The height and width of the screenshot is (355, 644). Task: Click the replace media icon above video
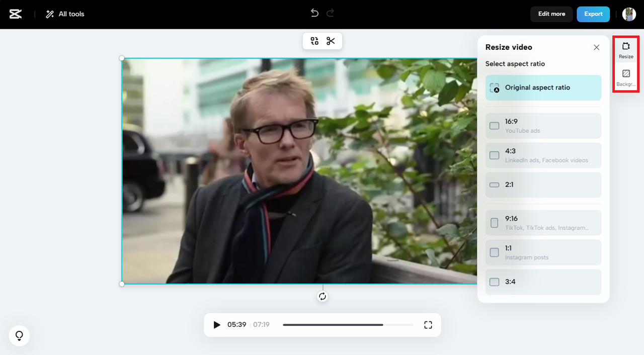tap(314, 41)
